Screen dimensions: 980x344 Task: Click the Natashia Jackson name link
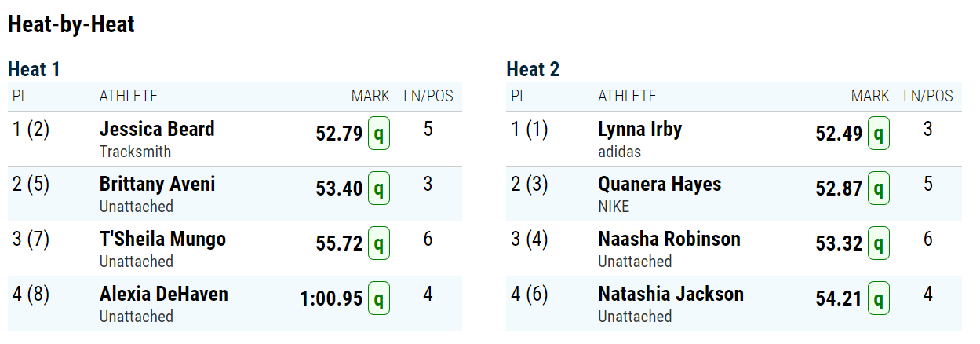pyautogui.click(x=671, y=295)
